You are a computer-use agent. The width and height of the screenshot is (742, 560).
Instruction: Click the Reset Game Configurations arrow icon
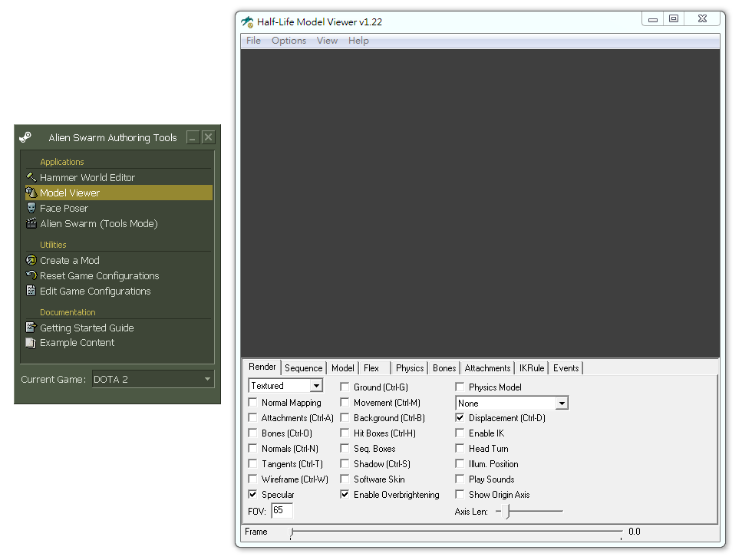[x=31, y=275]
